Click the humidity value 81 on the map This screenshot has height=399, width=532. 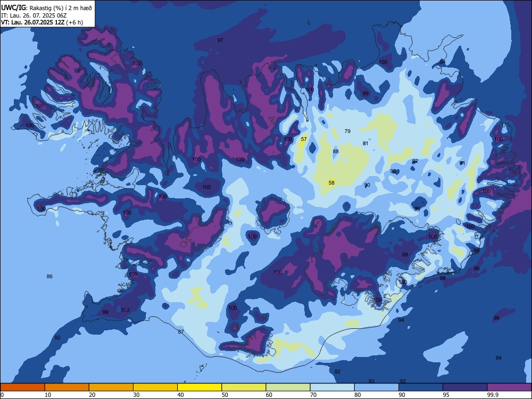[x=365, y=144]
